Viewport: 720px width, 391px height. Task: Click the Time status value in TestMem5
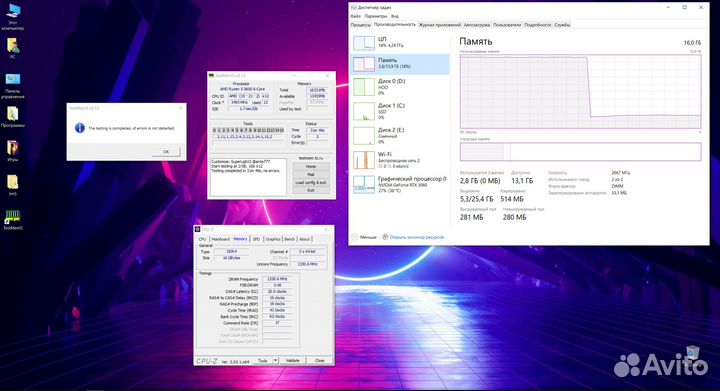(x=316, y=130)
